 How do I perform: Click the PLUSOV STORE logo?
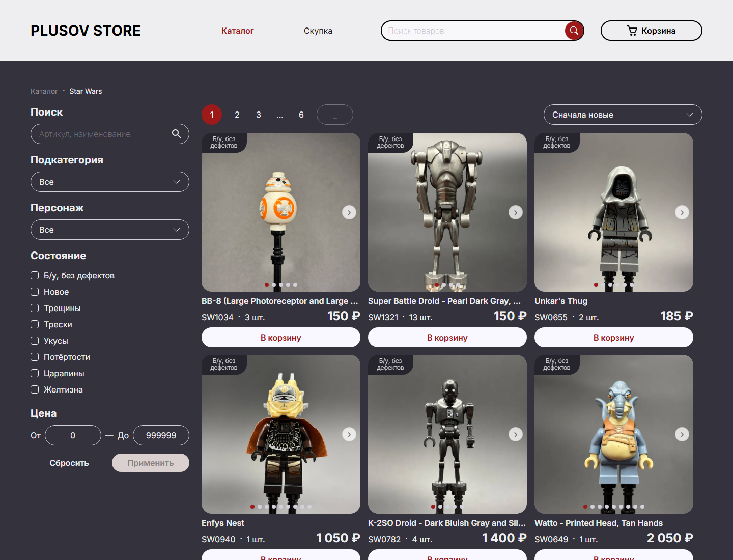(x=86, y=31)
